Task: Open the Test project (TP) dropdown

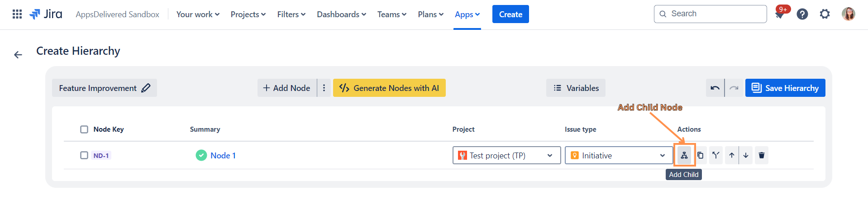Action: click(506, 155)
